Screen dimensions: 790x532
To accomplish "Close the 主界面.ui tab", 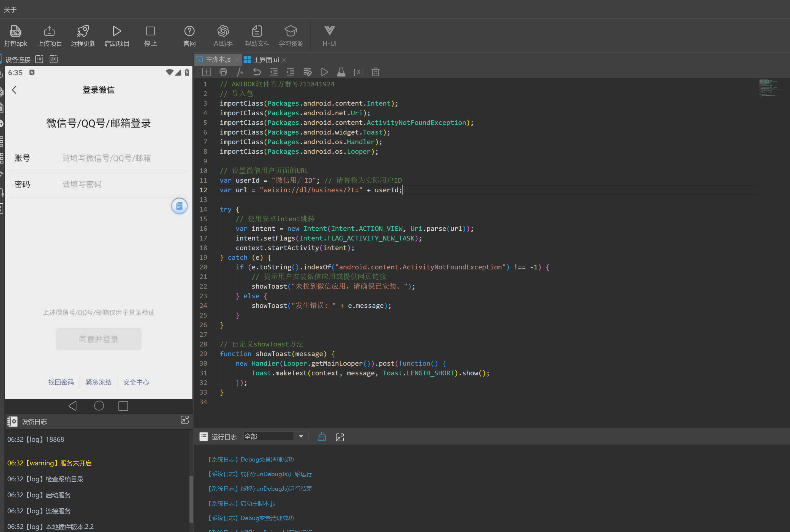I will pos(284,60).
